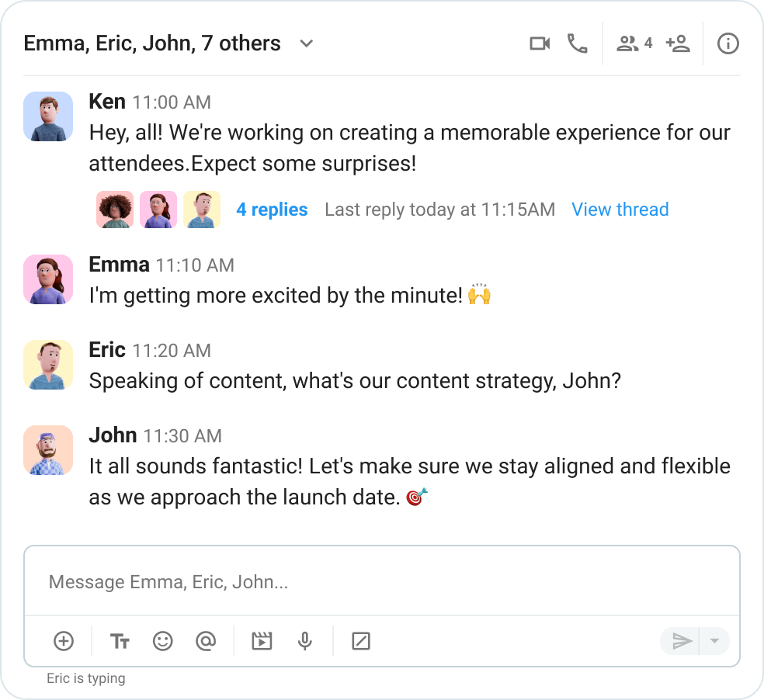Send the message
The height and width of the screenshot is (700, 764).
pyautogui.click(x=682, y=641)
